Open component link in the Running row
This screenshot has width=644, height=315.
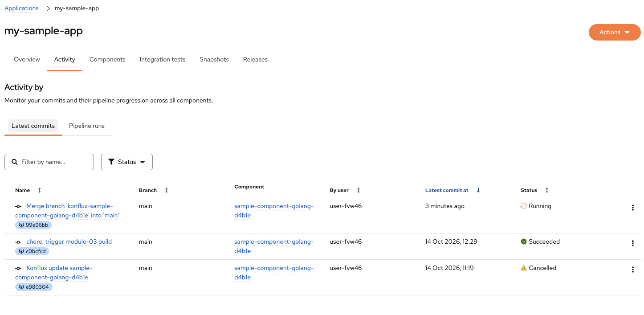[x=274, y=211]
